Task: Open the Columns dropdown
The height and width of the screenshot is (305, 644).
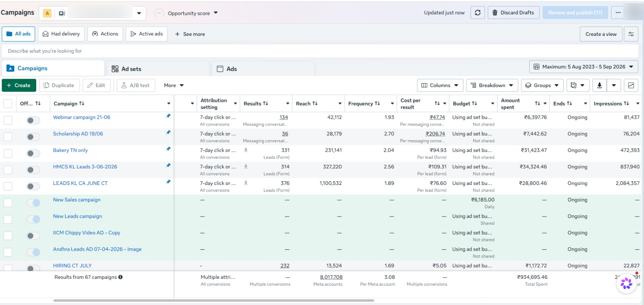Action: coord(440,85)
